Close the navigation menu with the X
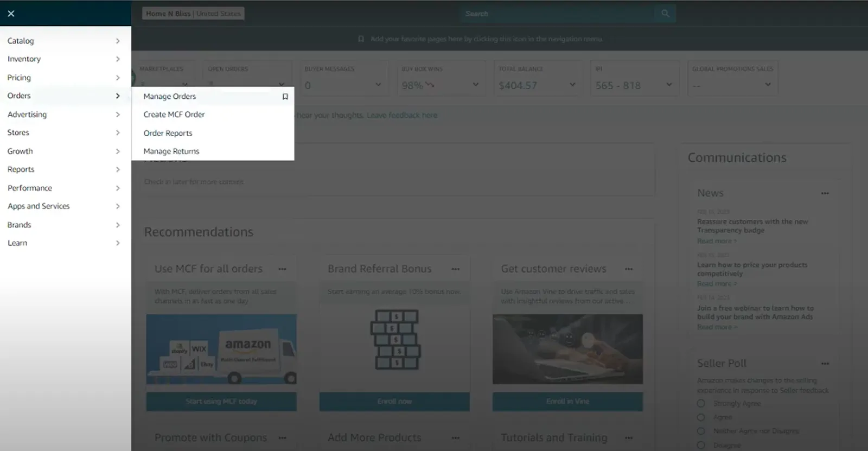The width and height of the screenshot is (868, 451). (x=11, y=14)
